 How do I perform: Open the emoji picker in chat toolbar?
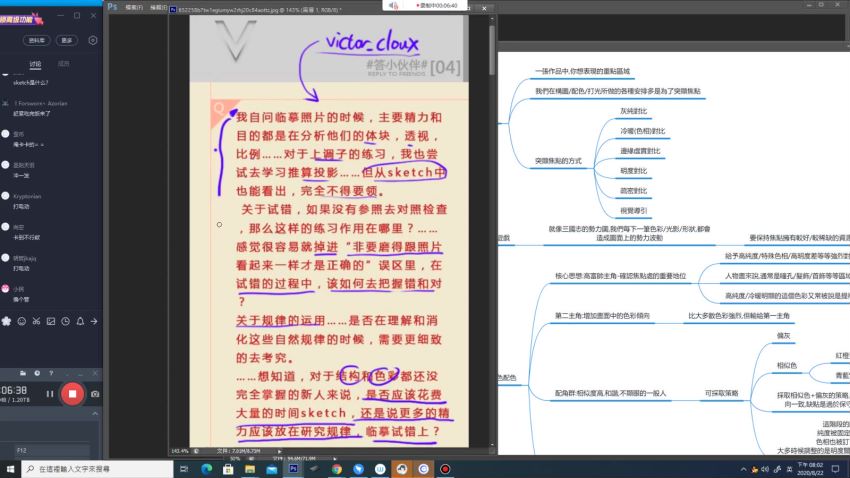(x=22, y=321)
